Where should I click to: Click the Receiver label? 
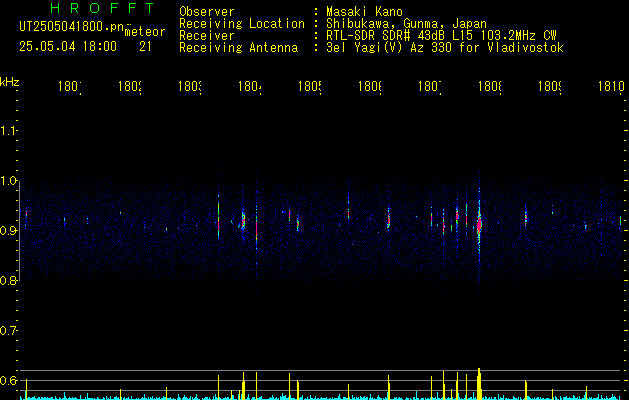207,36
